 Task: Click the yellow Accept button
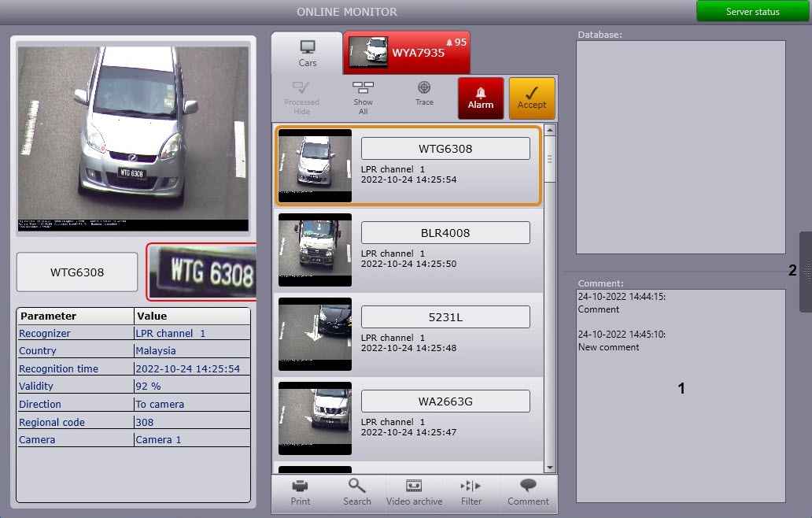(532, 98)
